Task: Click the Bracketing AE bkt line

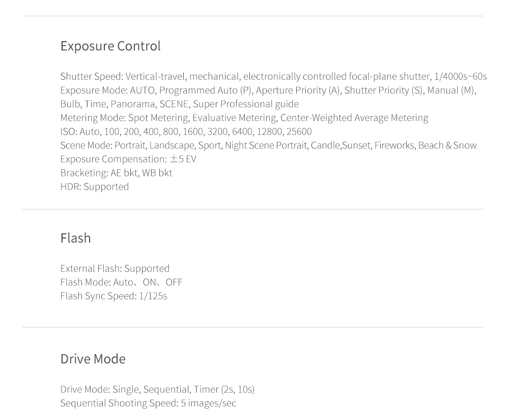Action: (x=116, y=172)
